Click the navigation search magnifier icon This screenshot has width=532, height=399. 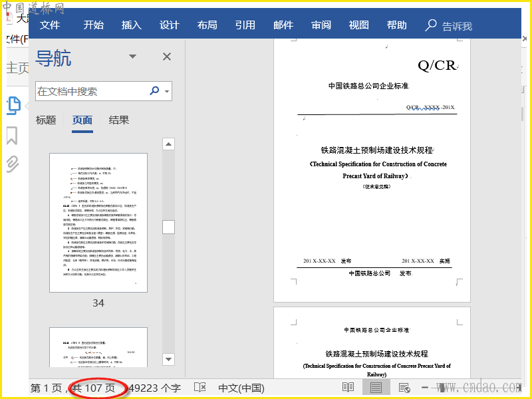pyautogui.click(x=154, y=90)
